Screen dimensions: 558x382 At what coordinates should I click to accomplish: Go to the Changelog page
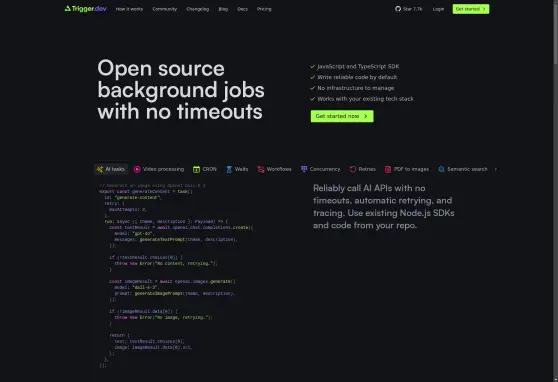tap(198, 9)
